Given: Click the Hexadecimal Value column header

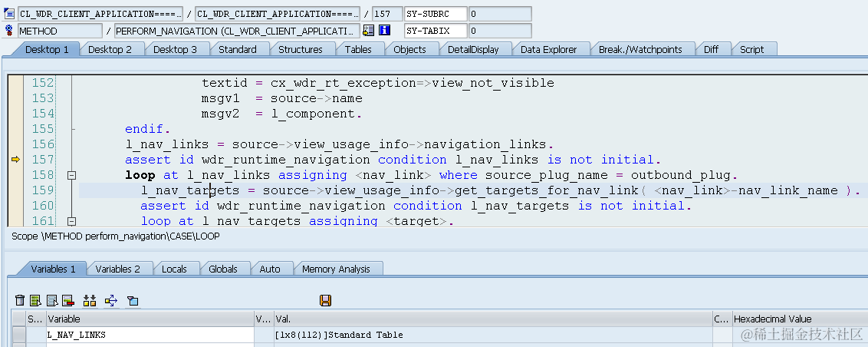Looking at the screenshot, I should tap(799, 319).
